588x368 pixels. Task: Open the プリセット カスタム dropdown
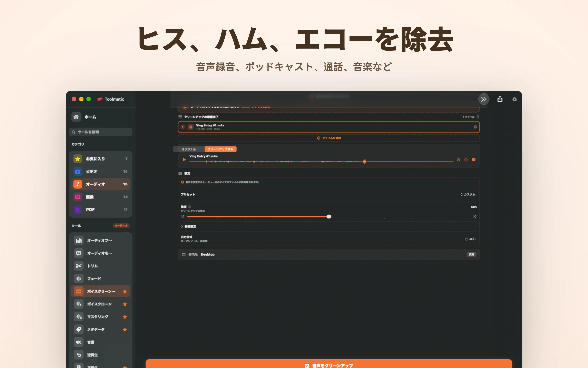468,194
